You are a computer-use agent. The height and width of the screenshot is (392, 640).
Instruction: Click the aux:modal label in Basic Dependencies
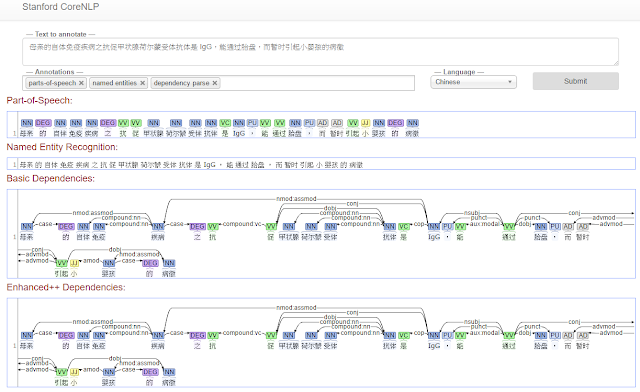tap(484, 224)
